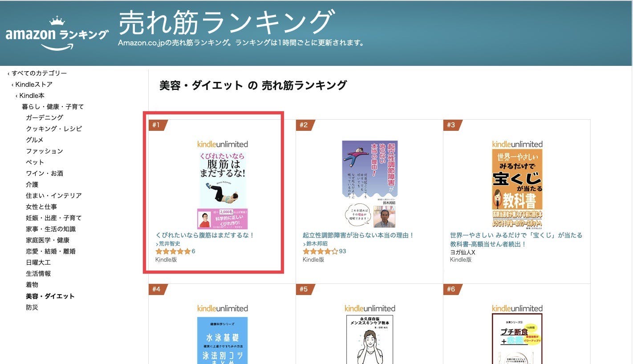Image resolution: width=633 pixels, height=364 pixels.
Task: Click the five-star rating under #1 book
Action: pos(173,251)
